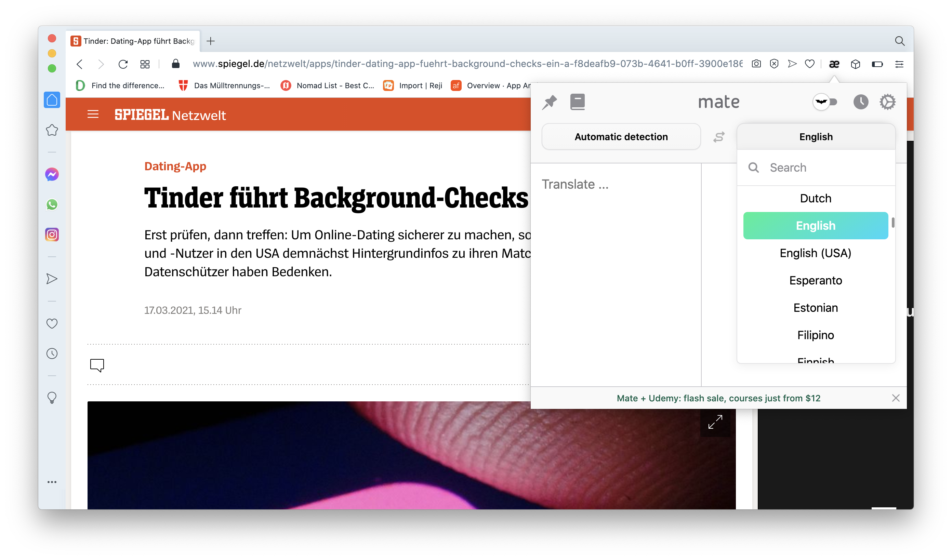
Task: Open the article comments speech bubble
Action: (97, 365)
